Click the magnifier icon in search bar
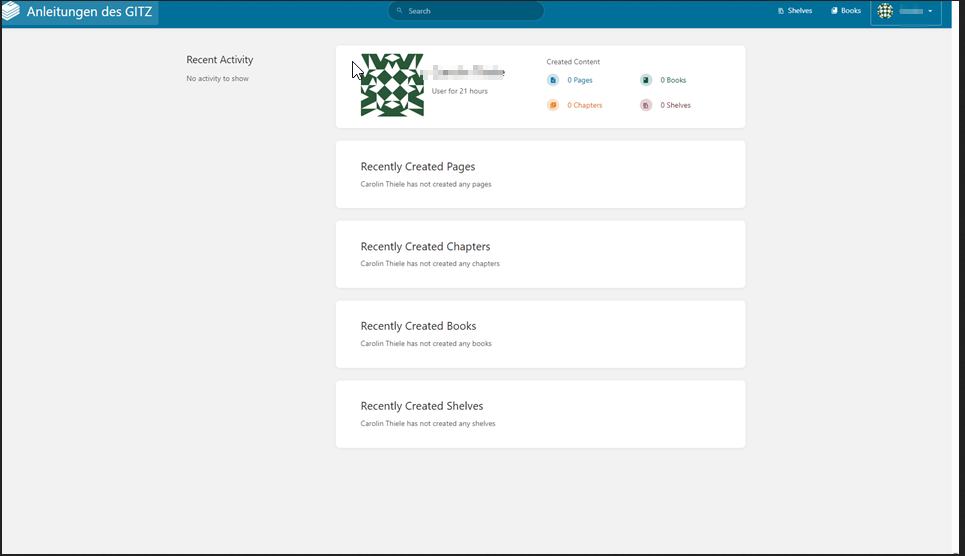Image resolution: width=965 pixels, height=556 pixels. 400,11
